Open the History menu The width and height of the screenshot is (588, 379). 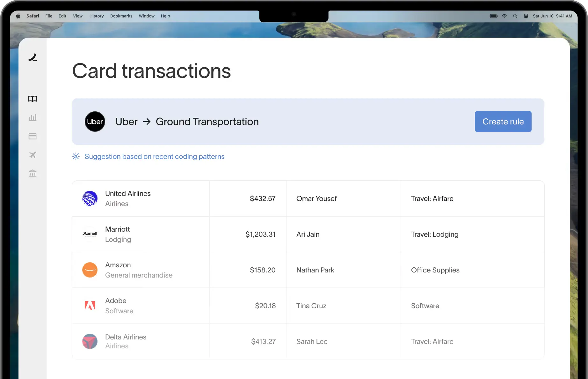[97, 16]
